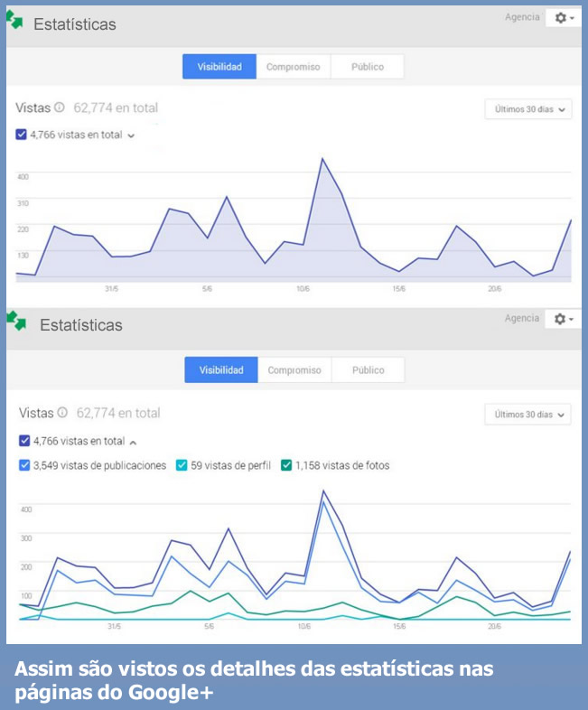Click lower '62,774 en total' text

pos(118,413)
